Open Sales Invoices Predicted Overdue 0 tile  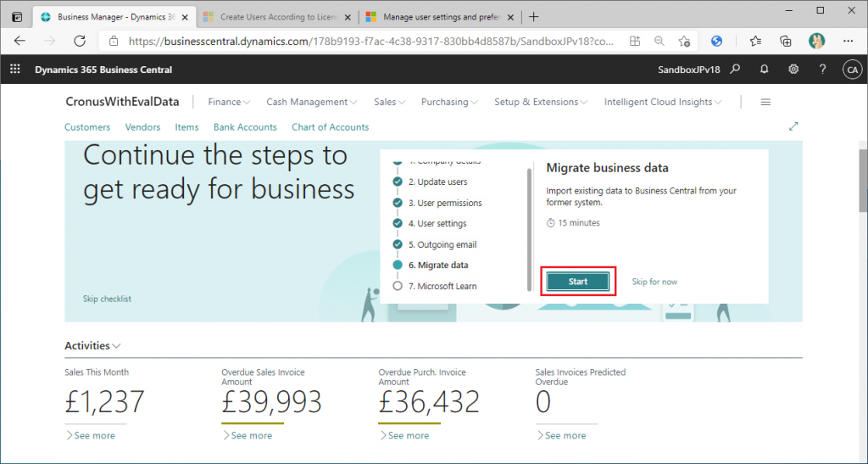[x=543, y=401]
